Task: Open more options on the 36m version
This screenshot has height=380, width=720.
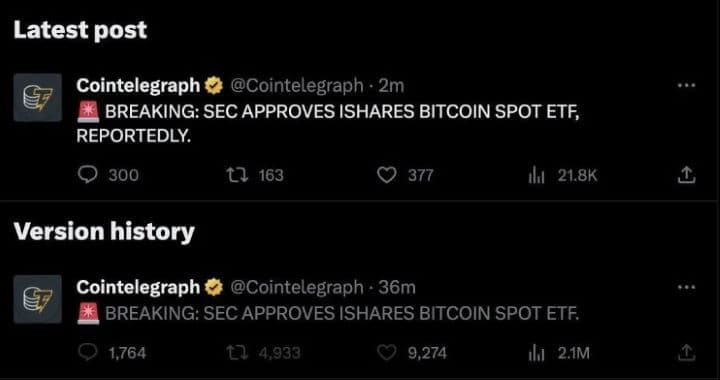Action: pyautogui.click(x=686, y=288)
